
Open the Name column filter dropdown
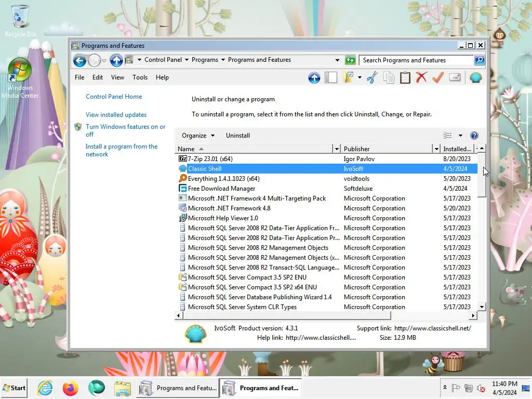pyautogui.click(x=337, y=149)
